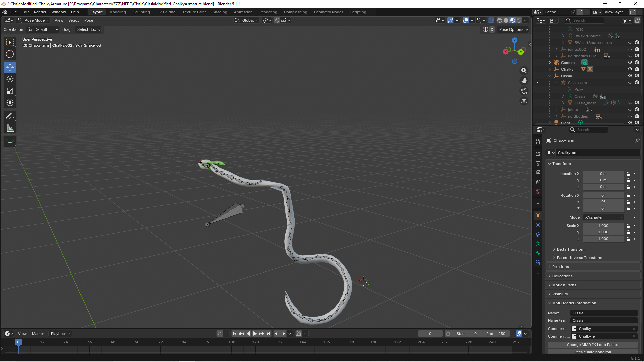Open the XYZ Euler rotation mode dropdown
This screenshot has width=644, height=362.
click(604, 217)
